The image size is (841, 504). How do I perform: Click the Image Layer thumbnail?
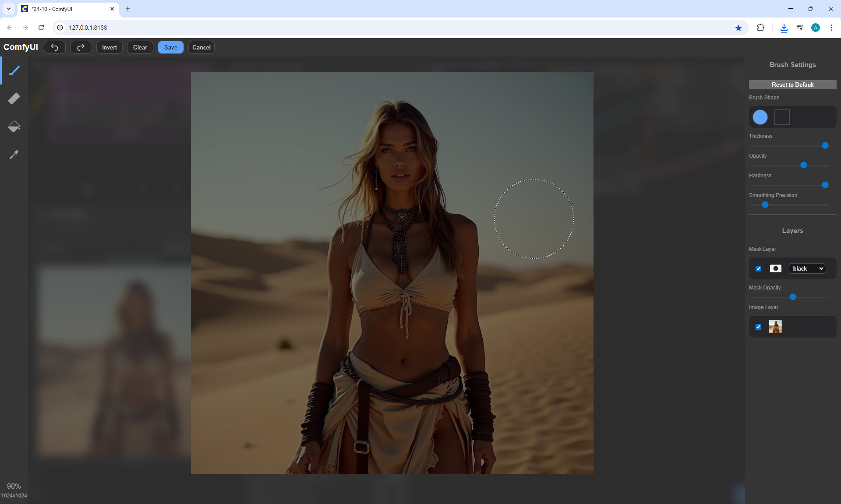pyautogui.click(x=775, y=327)
